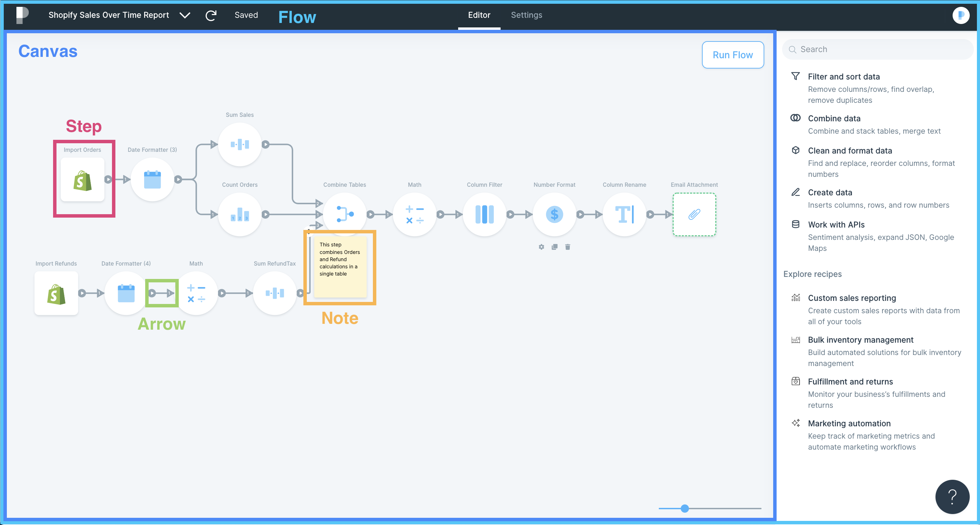
Task: Click the chart icon beside Custom sales reporting
Action: pos(795,298)
